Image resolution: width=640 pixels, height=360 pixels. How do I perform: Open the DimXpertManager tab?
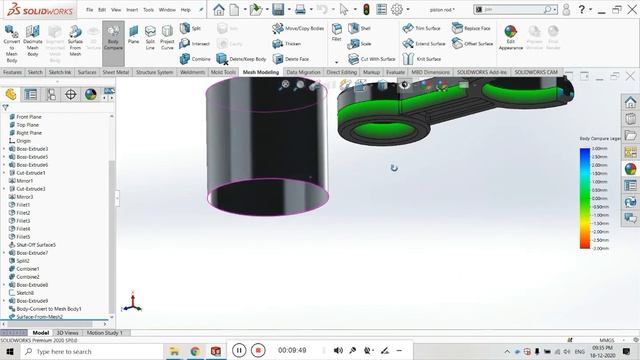click(71, 95)
